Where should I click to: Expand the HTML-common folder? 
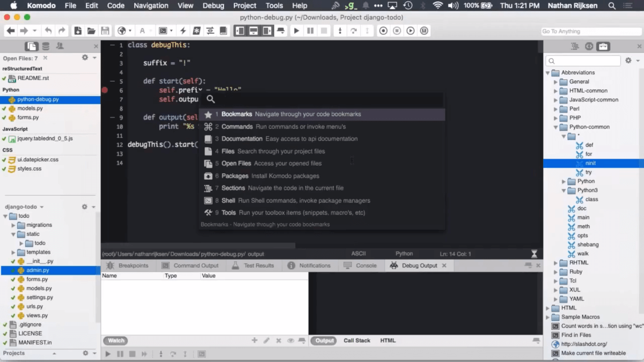coord(556,91)
